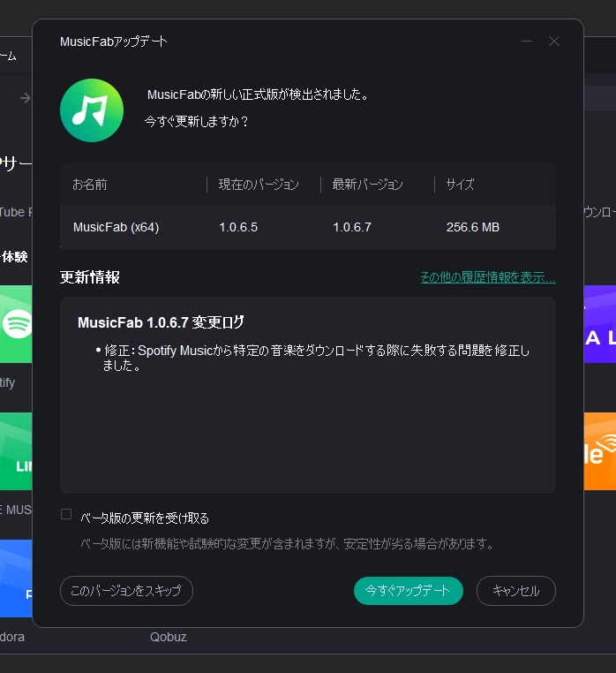The image size is (616, 673).
Task: Click the MusicFab music note logo
Action: click(92, 110)
